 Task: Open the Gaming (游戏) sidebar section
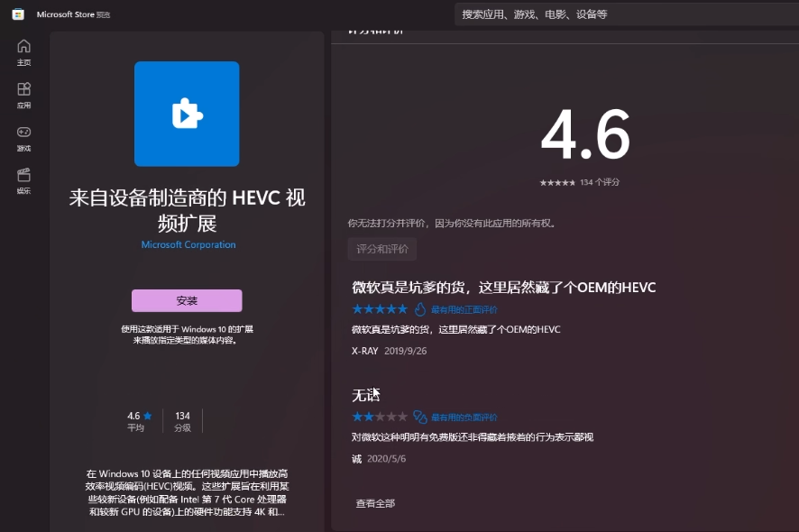pos(24,139)
